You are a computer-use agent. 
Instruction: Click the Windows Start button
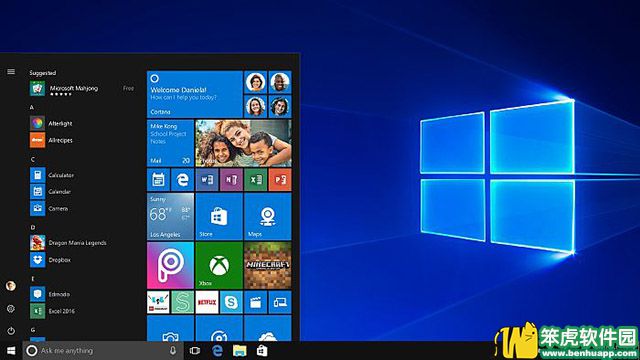pyautogui.click(x=11, y=351)
